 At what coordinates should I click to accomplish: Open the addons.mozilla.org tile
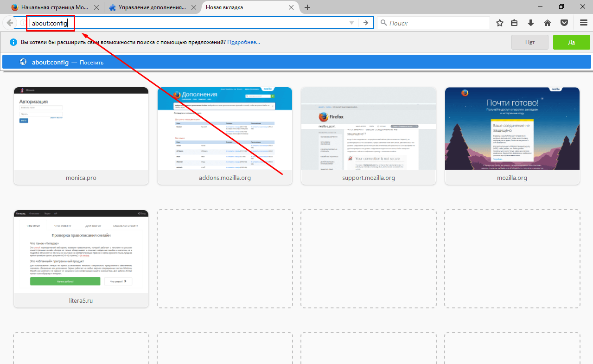225,136
